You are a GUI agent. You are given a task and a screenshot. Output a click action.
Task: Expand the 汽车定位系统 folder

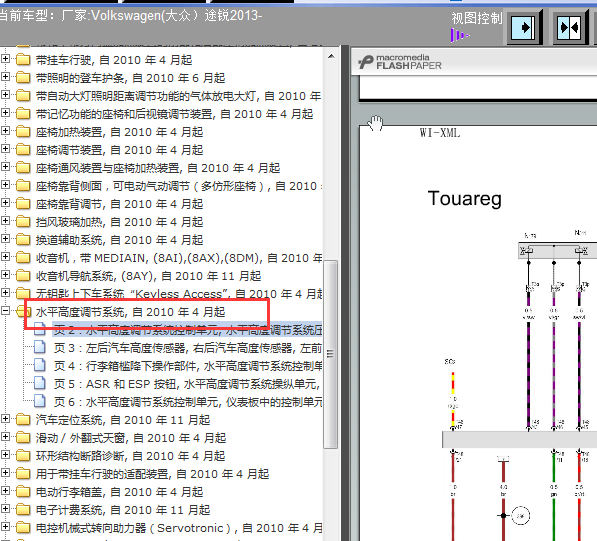pos(5,419)
